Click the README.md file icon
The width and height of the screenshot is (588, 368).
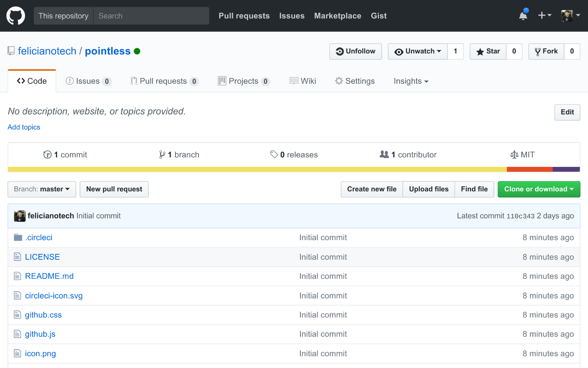pyautogui.click(x=17, y=276)
